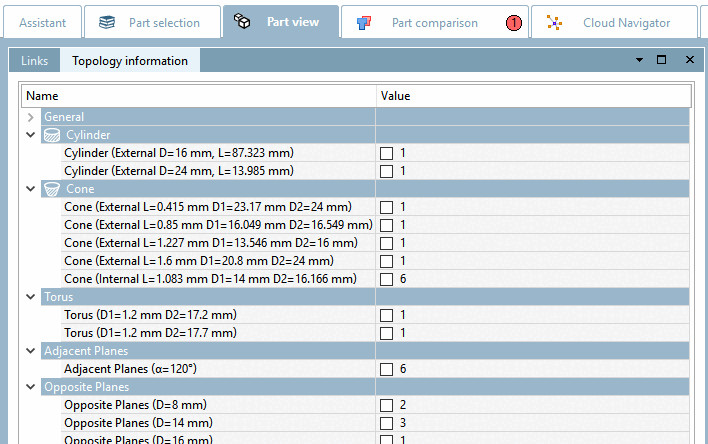
Task: Collapse the Cone section
Action: tap(31, 189)
